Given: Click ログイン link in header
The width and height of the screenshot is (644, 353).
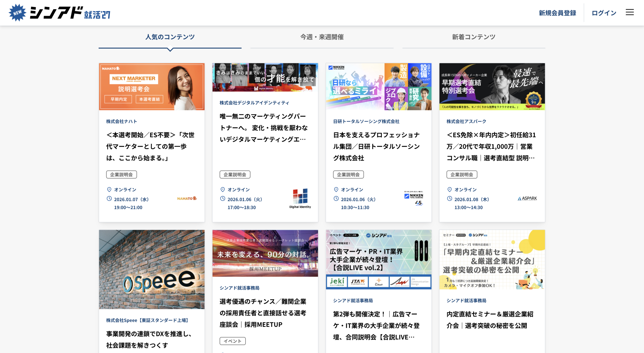Looking at the screenshot, I should click(x=604, y=13).
